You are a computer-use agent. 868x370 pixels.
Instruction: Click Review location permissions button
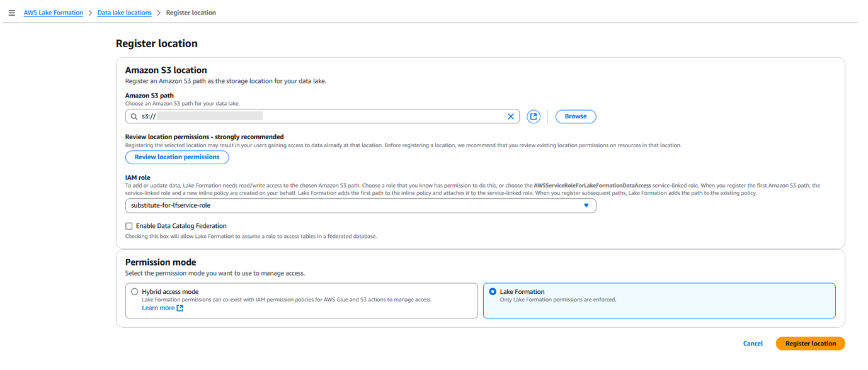(x=177, y=157)
